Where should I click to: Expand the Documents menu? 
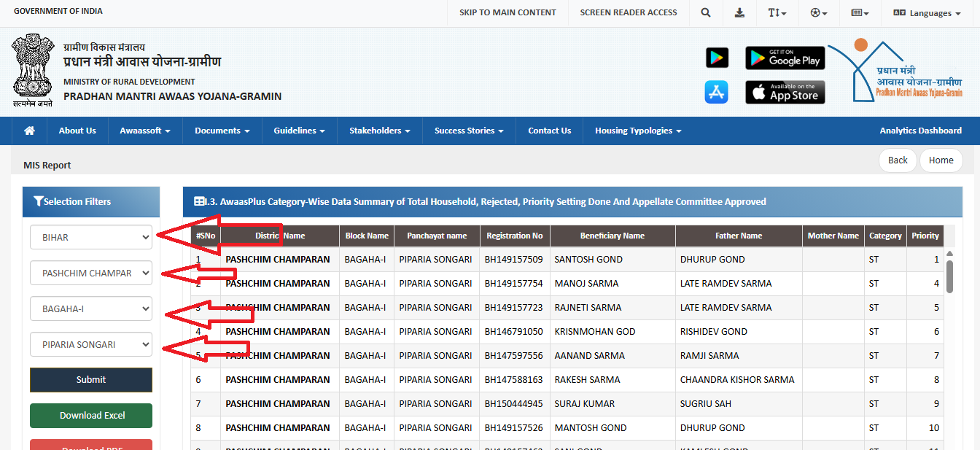point(222,131)
